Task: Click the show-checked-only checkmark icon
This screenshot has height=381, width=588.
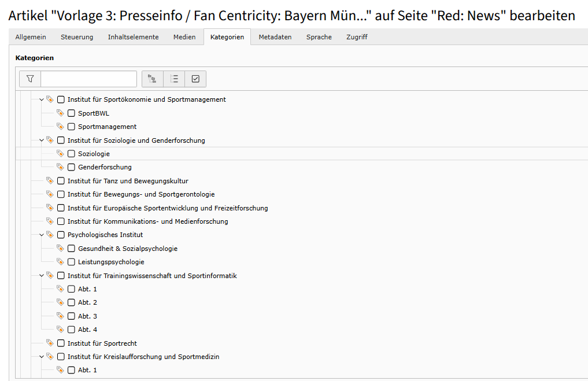Action: tap(195, 79)
